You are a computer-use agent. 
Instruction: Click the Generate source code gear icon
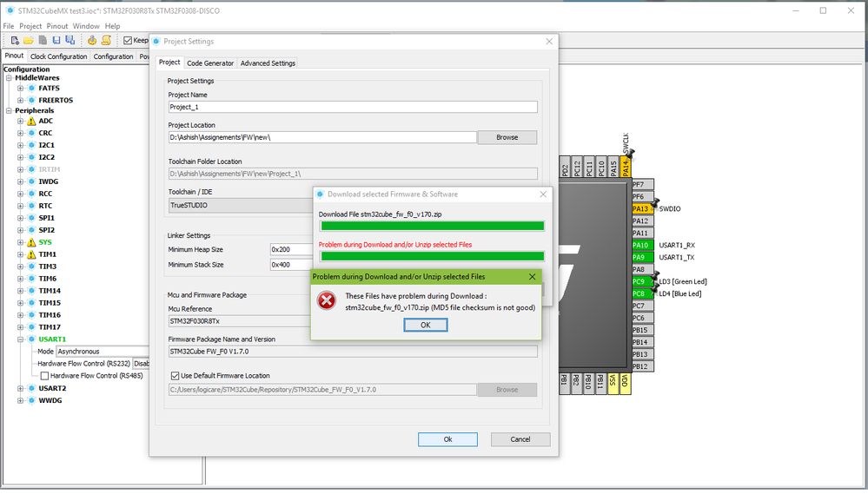(x=92, y=41)
